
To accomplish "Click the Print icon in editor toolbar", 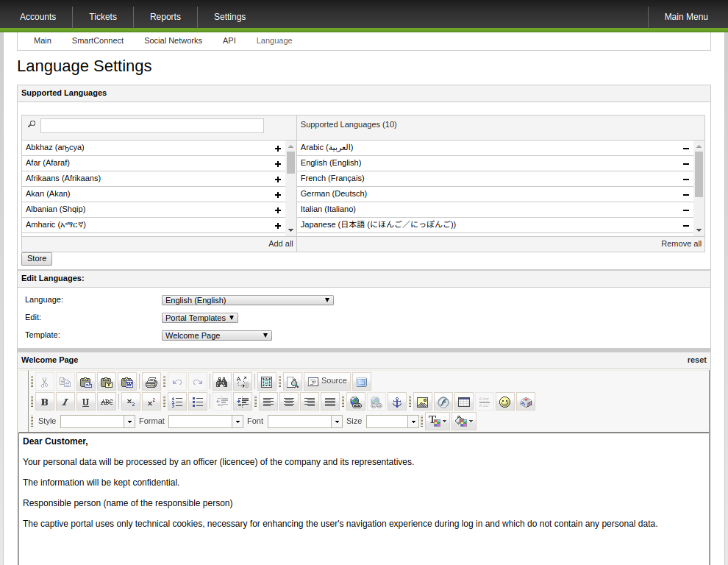I will click(x=151, y=382).
